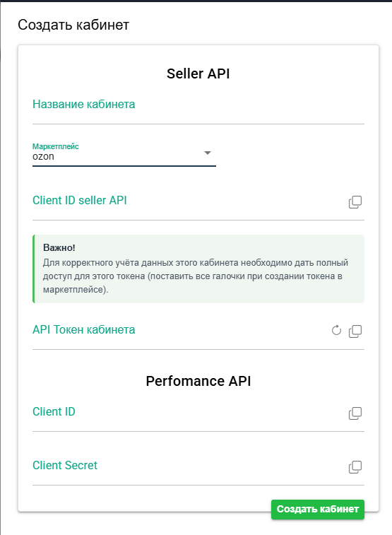This screenshot has width=392, height=535.
Task: Click the Perfomance API section heading
Action: click(x=198, y=381)
